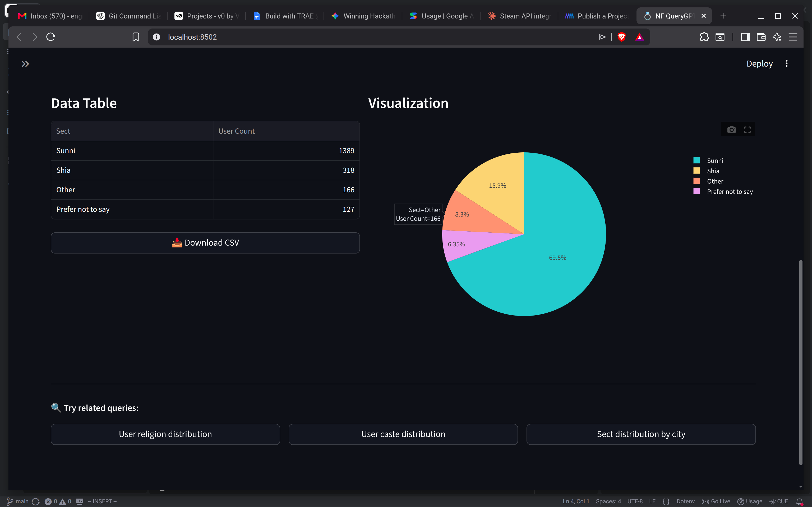
Task: Switch to the Steam API integration tab
Action: 519,16
